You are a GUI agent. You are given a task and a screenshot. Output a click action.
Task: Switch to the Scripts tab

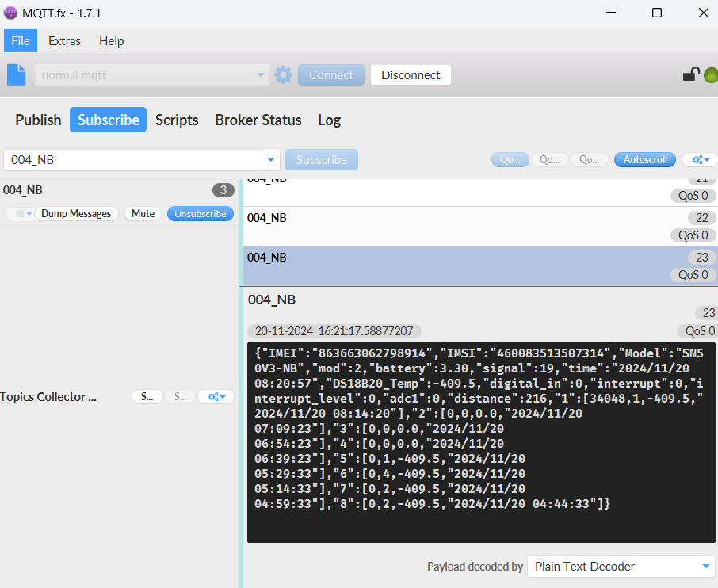pyautogui.click(x=177, y=120)
